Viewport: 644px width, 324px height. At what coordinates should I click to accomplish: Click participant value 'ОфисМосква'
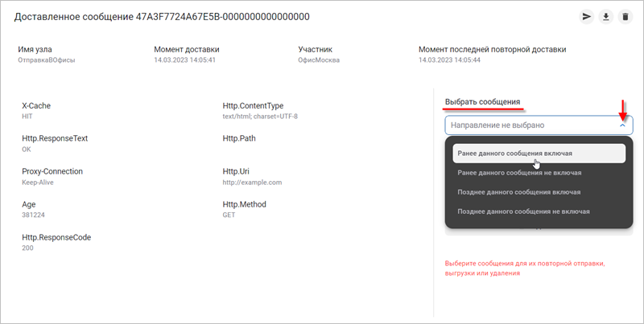pos(319,60)
